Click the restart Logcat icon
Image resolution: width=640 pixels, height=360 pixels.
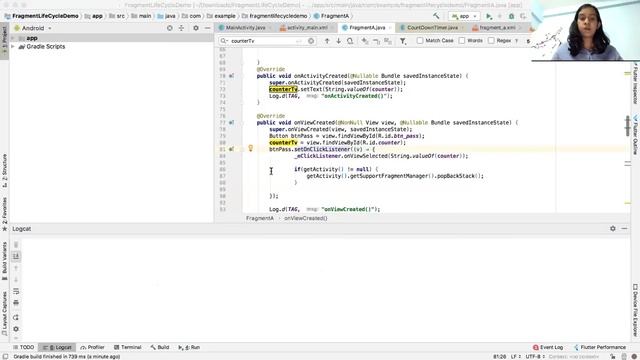coord(16,317)
